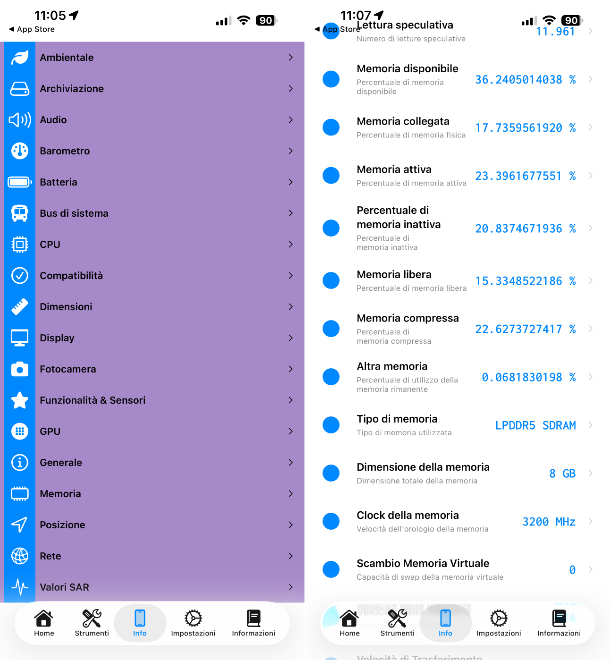Open Home tab in right screen
The height and width of the screenshot is (660, 610).
(349, 623)
